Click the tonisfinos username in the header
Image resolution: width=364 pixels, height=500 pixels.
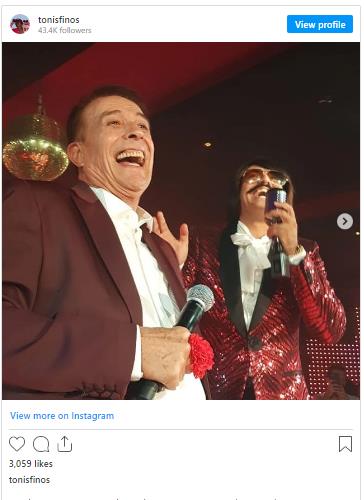[59, 20]
